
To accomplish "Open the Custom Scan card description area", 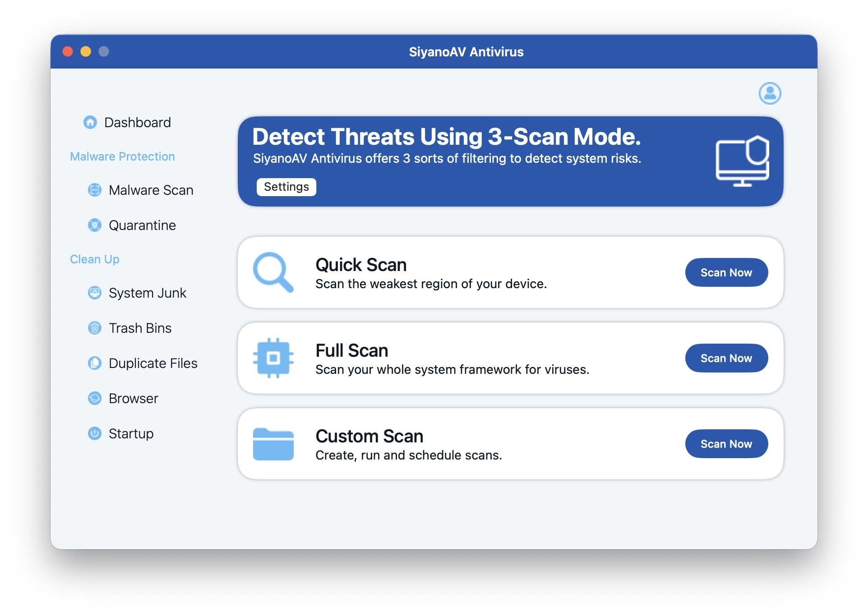I will tap(408, 455).
